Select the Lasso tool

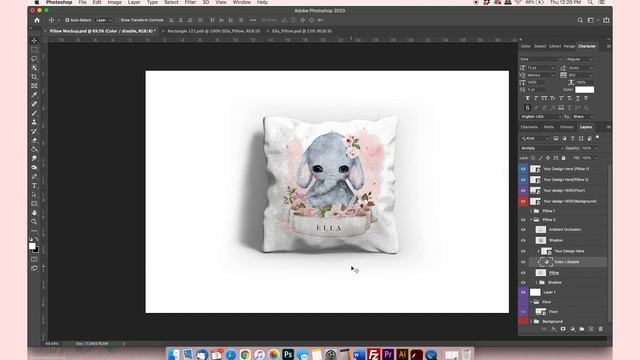34,58
